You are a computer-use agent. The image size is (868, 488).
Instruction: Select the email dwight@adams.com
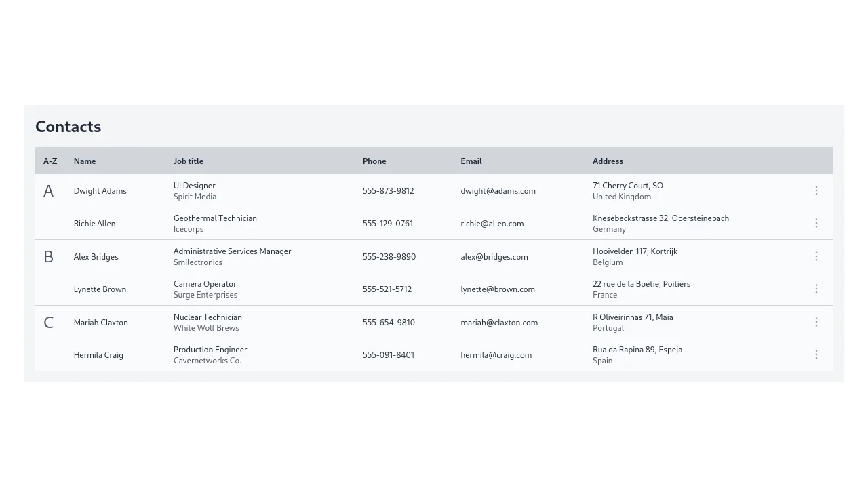click(498, 191)
